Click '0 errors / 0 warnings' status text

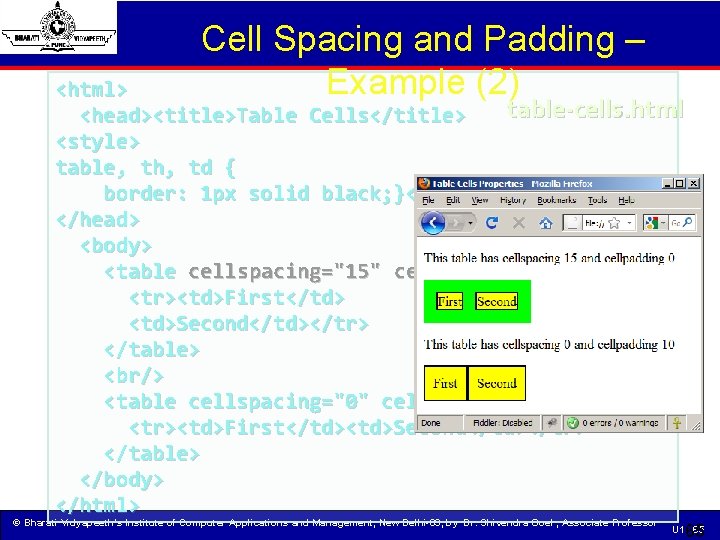coord(620,423)
